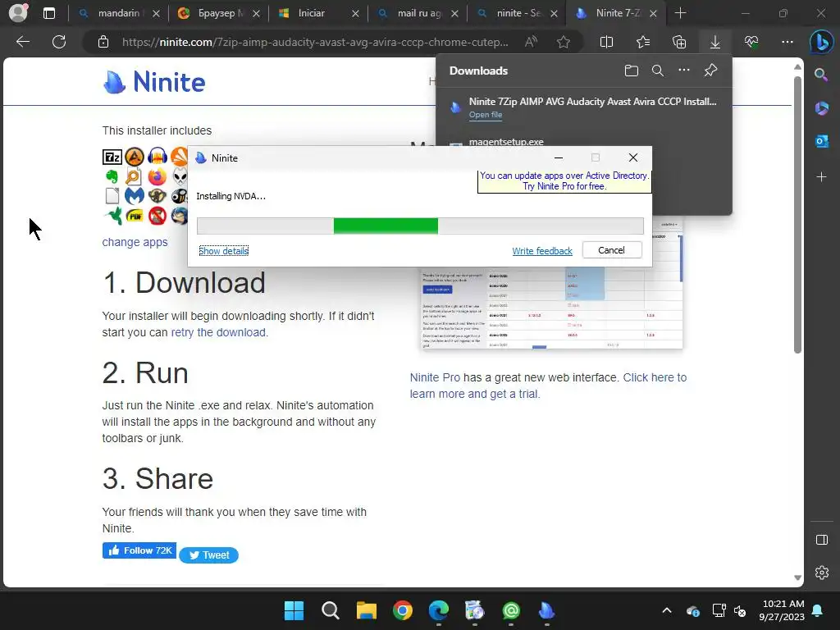Click the Try Ninite Pro for free banner
Image resolution: width=840 pixels, height=630 pixels.
click(x=564, y=181)
